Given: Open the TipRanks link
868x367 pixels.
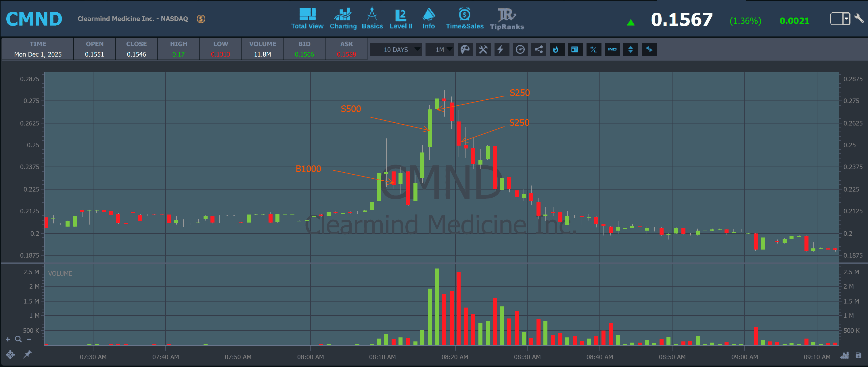Looking at the screenshot, I should pyautogui.click(x=506, y=19).
